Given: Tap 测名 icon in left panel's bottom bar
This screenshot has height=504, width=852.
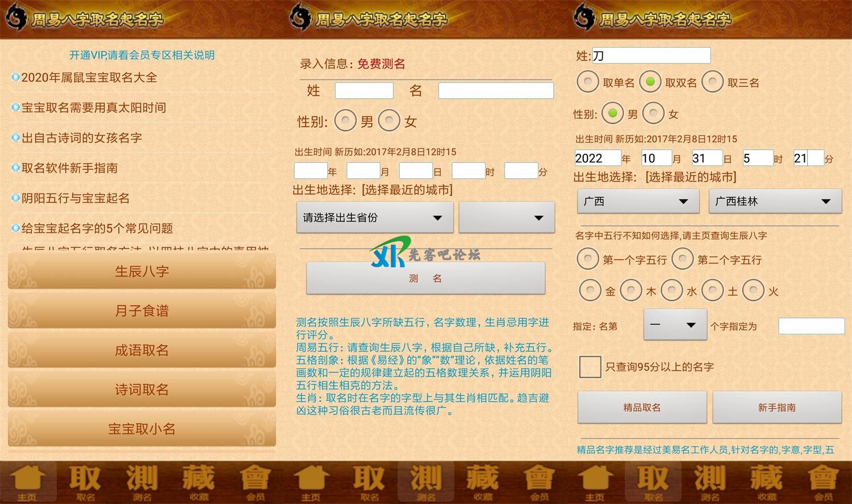Looking at the screenshot, I should [x=142, y=482].
